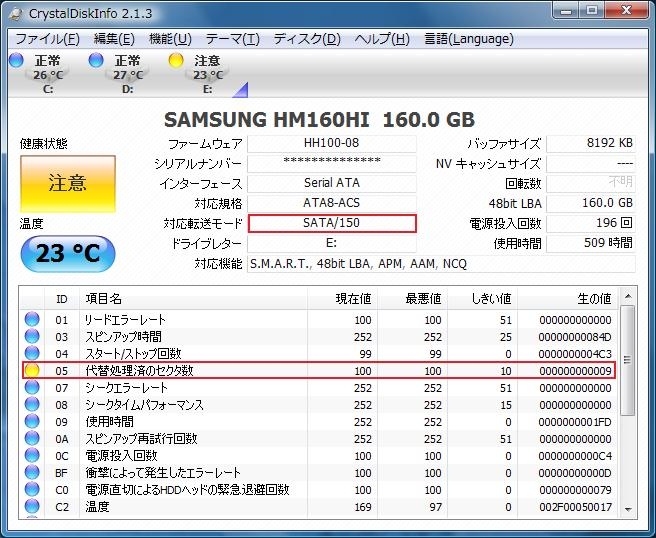Select the 衝撃によって発生したエラーレート row text
The width and height of the screenshot is (656, 538).
[x=163, y=473]
